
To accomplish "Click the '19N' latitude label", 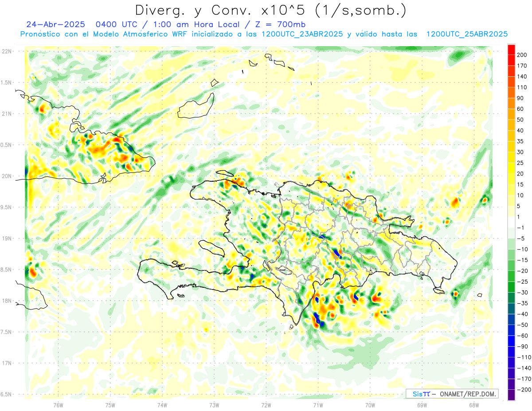I will (x=6, y=239).
